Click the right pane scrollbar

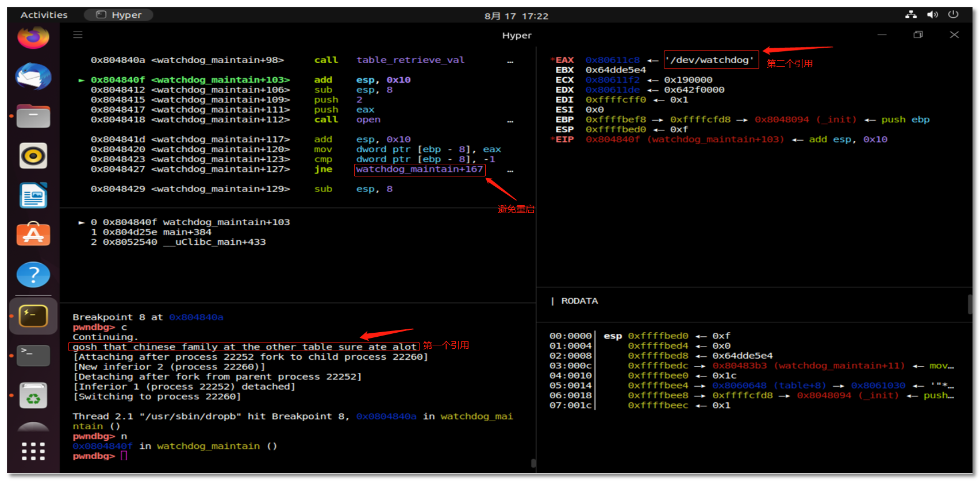970,303
